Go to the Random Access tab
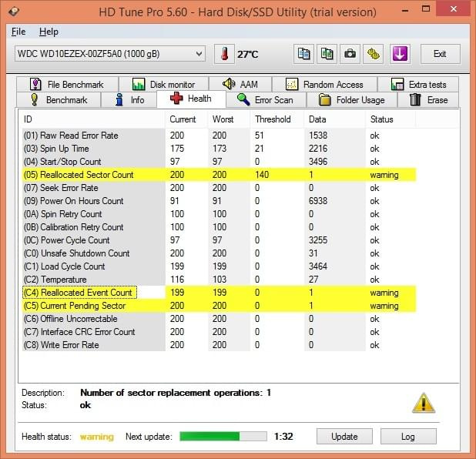476x459 pixels. coord(324,84)
